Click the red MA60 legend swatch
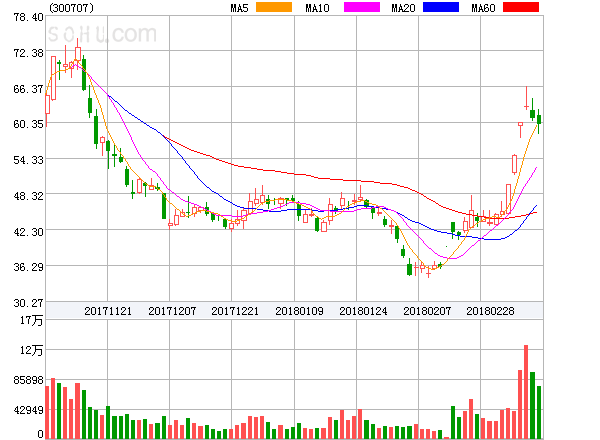The height and width of the screenshot is (440, 600). point(521,7)
